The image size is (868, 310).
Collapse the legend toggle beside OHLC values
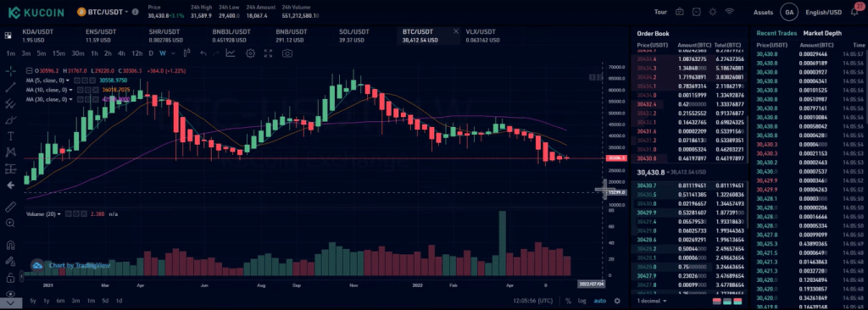click(x=30, y=71)
